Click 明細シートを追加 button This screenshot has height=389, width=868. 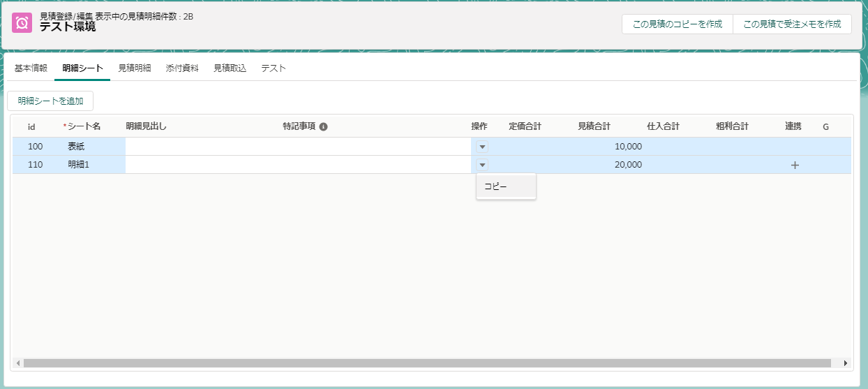click(x=50, y=101)
